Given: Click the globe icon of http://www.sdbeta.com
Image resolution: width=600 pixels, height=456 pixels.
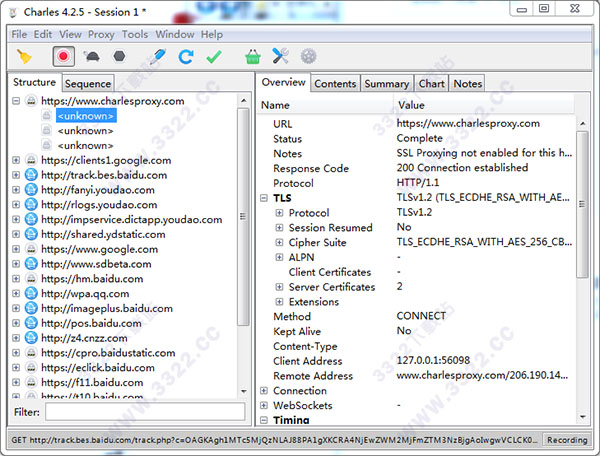Looking at the screenshot, I should pos(31,264).
